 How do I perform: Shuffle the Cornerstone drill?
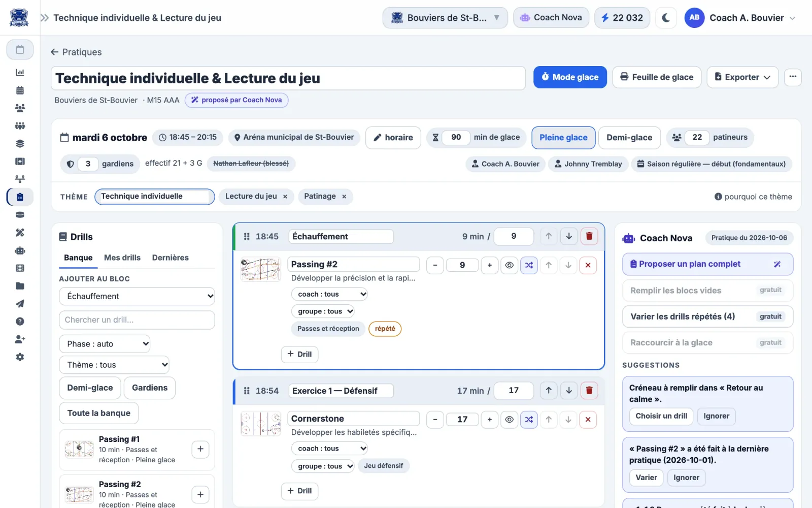tap(529, 420)
